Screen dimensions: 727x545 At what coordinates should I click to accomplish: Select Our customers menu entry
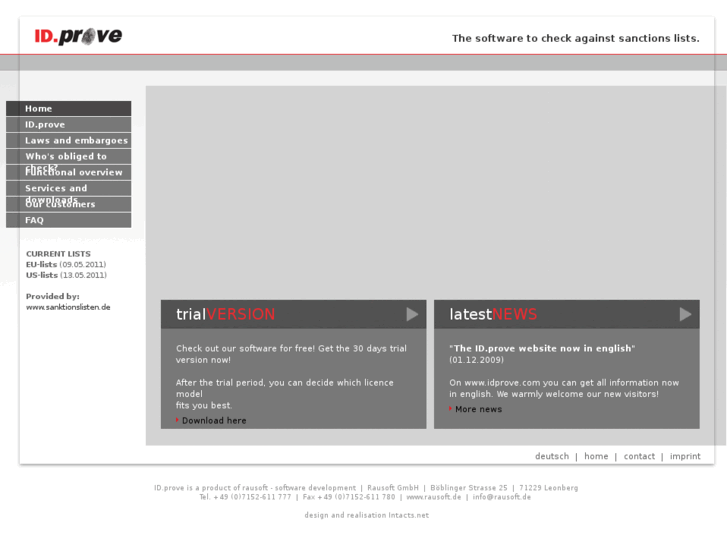click(69, 204)
